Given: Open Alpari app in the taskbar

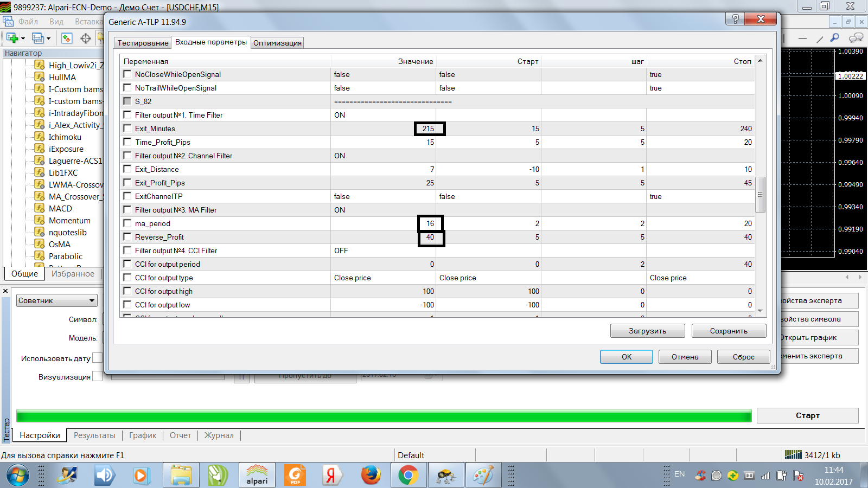Looking at the screenshot, I should (257, 475).
